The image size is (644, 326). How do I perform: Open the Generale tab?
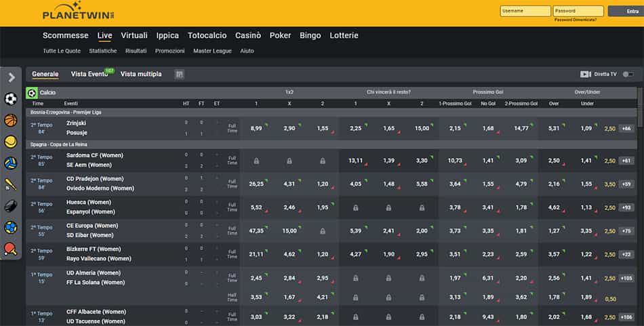[x=45, y=75]
